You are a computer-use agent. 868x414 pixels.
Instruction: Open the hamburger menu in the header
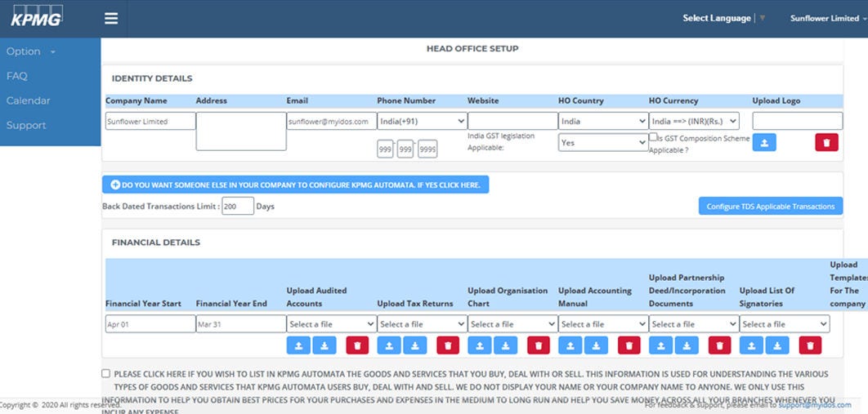coord(111,19)
